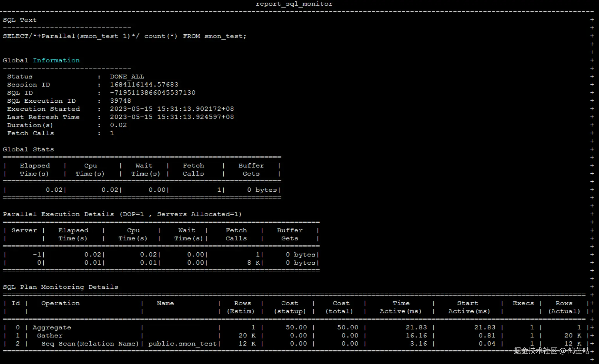599x364 pixels.
Task: Click the DONE_ALL status value
Action: 127,77
